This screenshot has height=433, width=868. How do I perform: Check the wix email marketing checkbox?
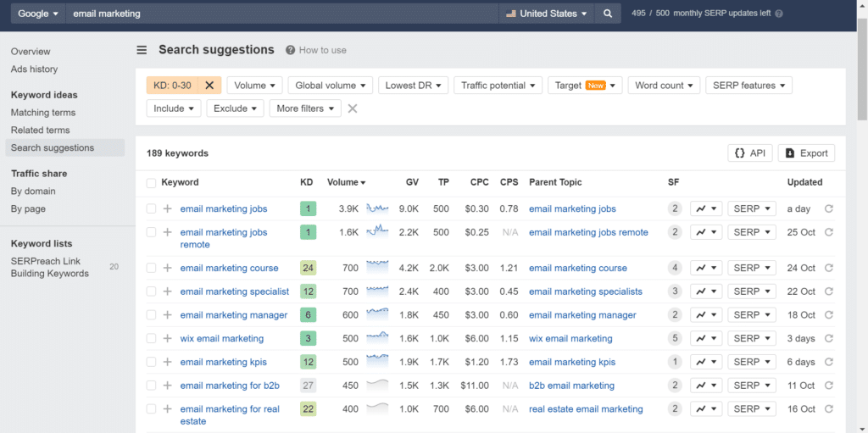151,338
